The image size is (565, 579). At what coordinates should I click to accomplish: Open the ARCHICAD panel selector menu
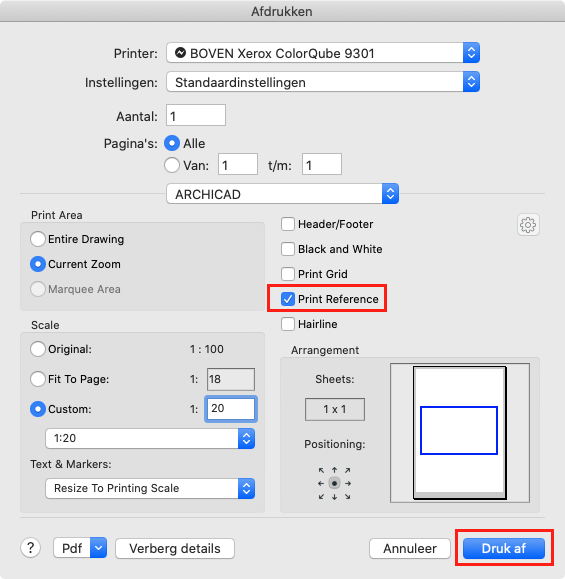(282, 194)
